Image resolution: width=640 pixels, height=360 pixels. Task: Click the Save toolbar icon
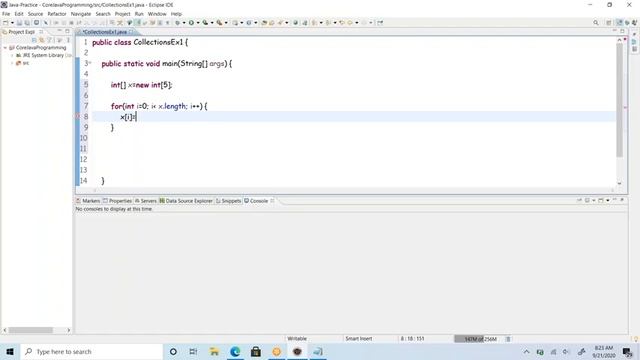[19, 22]
